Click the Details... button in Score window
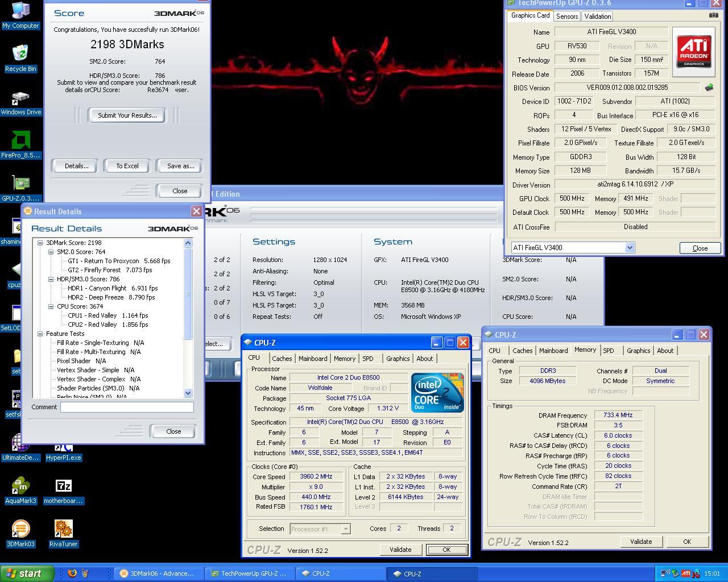 [76, 166]
